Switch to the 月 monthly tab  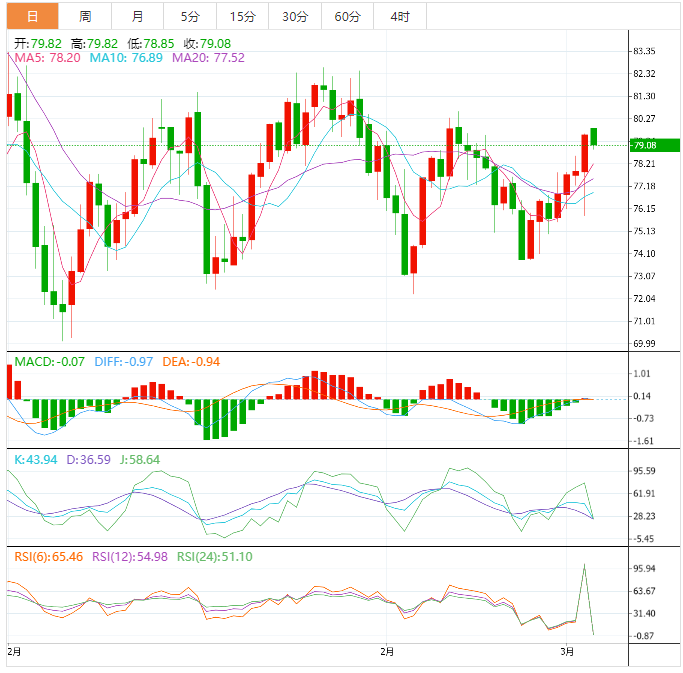point(138,17)
